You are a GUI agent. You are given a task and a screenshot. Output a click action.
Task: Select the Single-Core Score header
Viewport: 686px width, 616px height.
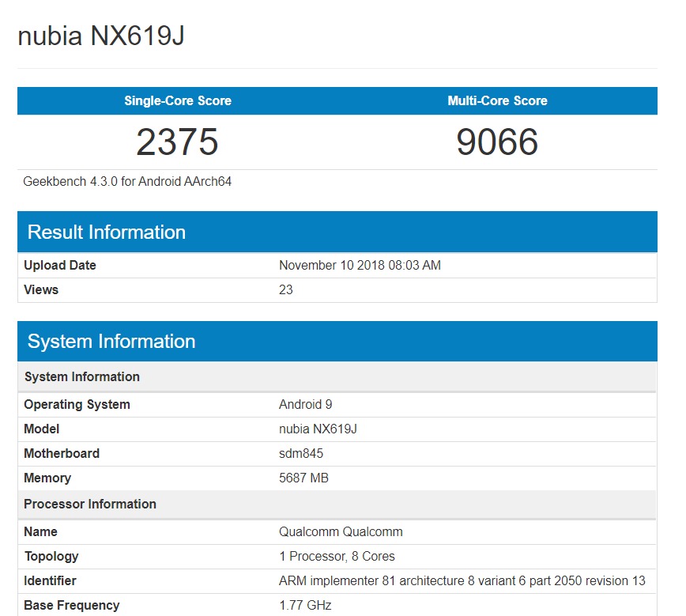tap(178, 100)
